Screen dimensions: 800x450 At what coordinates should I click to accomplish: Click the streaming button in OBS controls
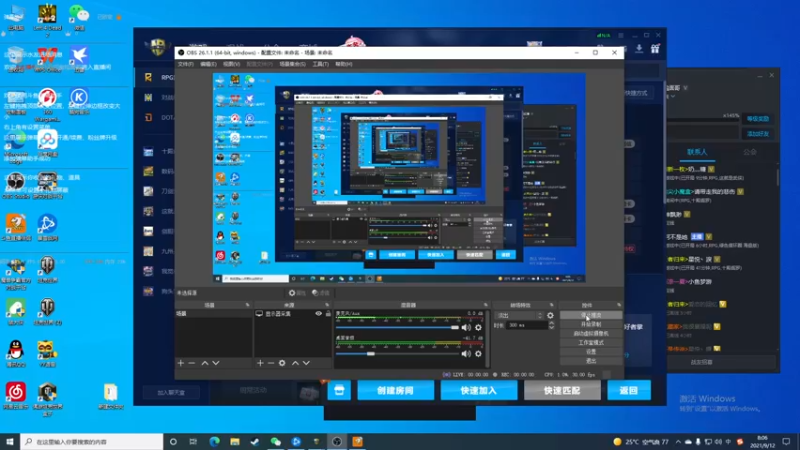(x=591, y=315)
